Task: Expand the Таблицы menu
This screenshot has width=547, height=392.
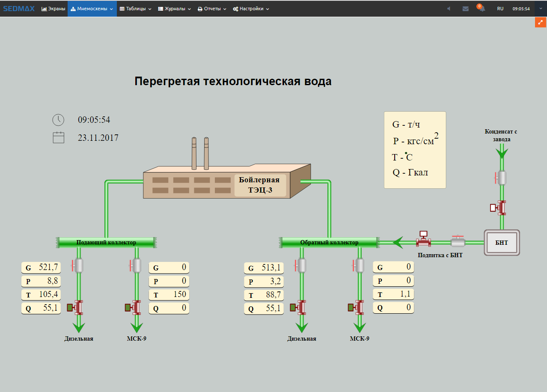Action: point(136,9)
